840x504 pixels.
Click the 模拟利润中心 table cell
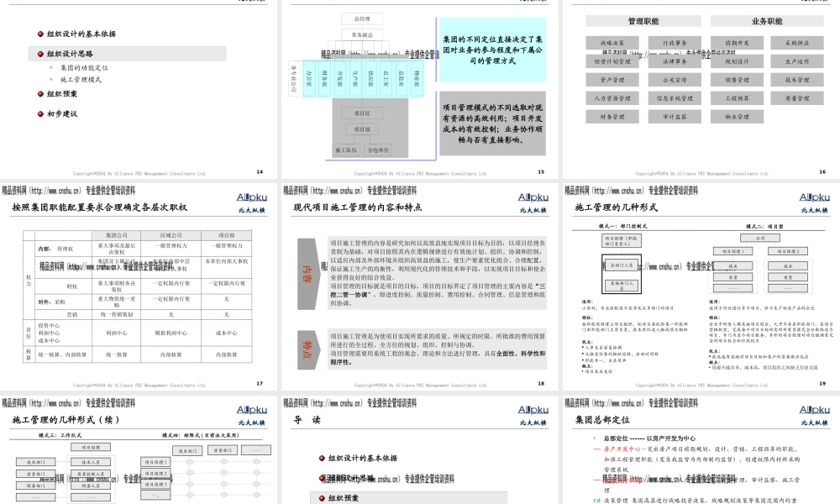171,333
